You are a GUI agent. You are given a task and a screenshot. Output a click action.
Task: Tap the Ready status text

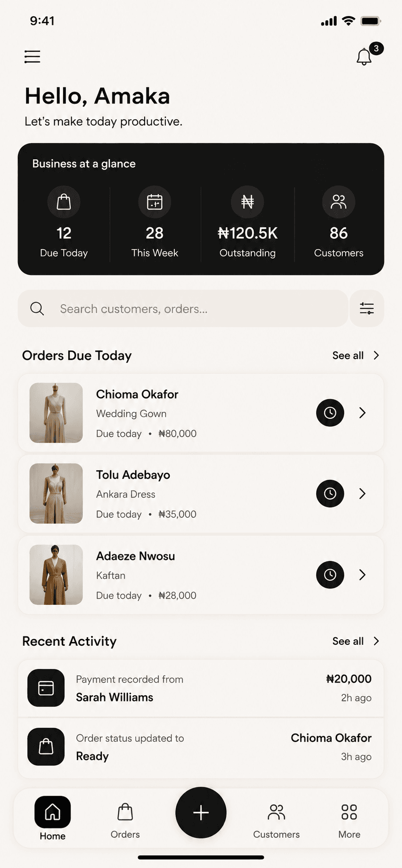[92, 756]
